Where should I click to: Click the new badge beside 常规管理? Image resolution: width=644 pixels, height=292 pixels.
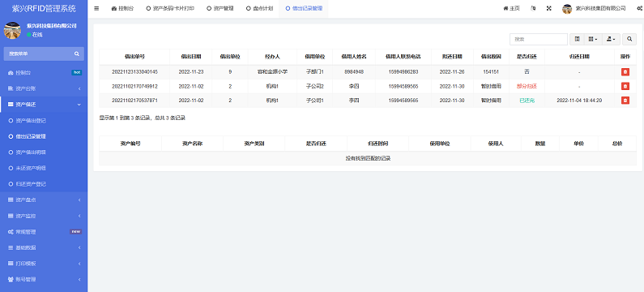75,232
